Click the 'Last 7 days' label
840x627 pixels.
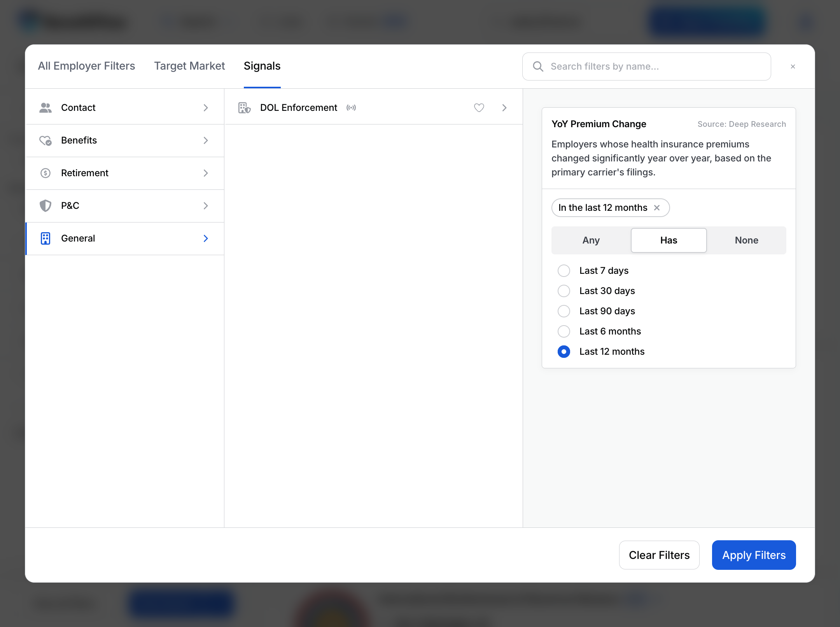(604, 271)
